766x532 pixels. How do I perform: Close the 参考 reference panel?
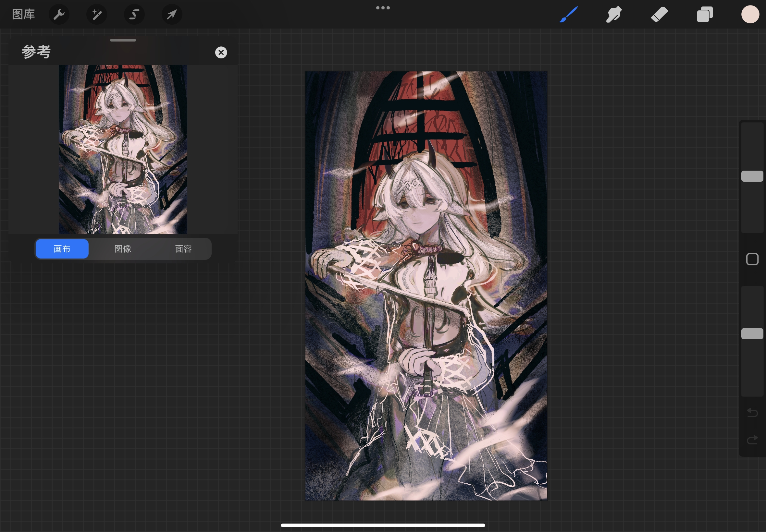pos(221,52)
